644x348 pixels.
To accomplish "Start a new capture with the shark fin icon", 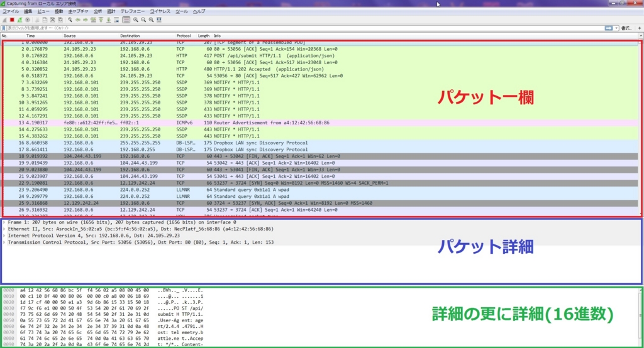I will pyautogui.click(x=4, y=19).
